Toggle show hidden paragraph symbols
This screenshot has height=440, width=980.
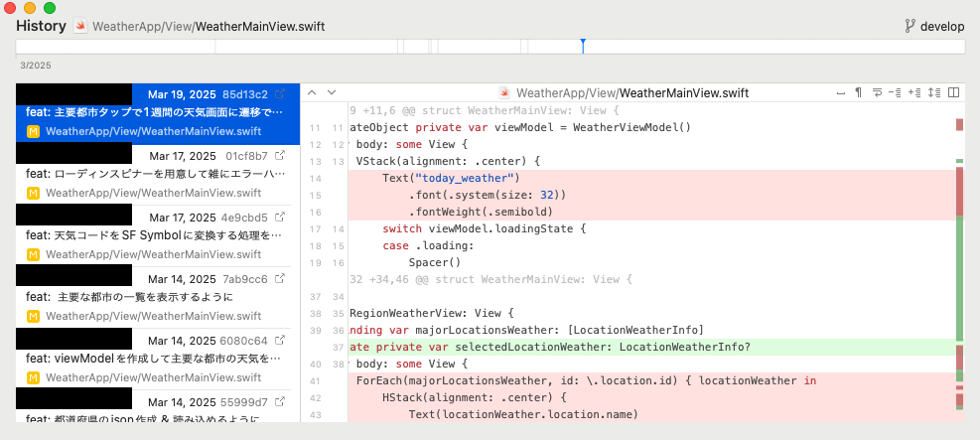pos(859,93)
